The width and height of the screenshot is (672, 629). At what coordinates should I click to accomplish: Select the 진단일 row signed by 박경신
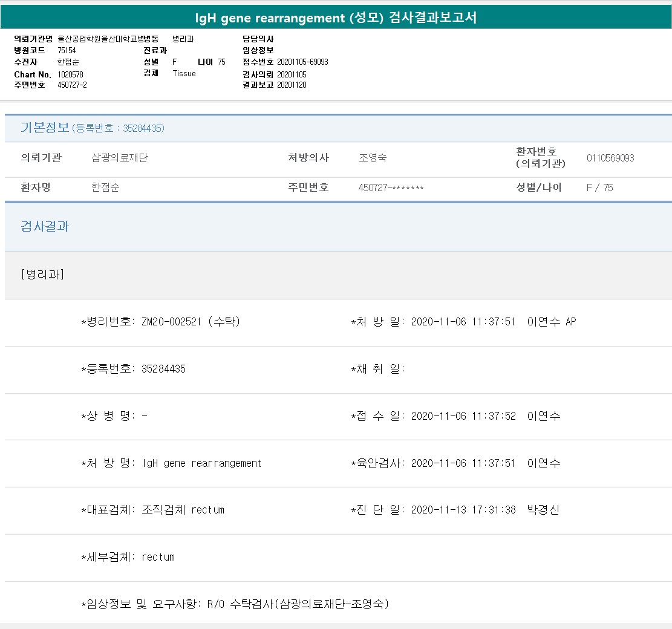[455, 510]
